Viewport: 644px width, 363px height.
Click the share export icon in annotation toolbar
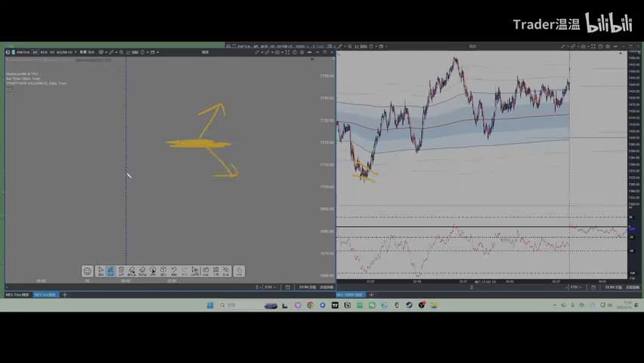pos(206,271)
